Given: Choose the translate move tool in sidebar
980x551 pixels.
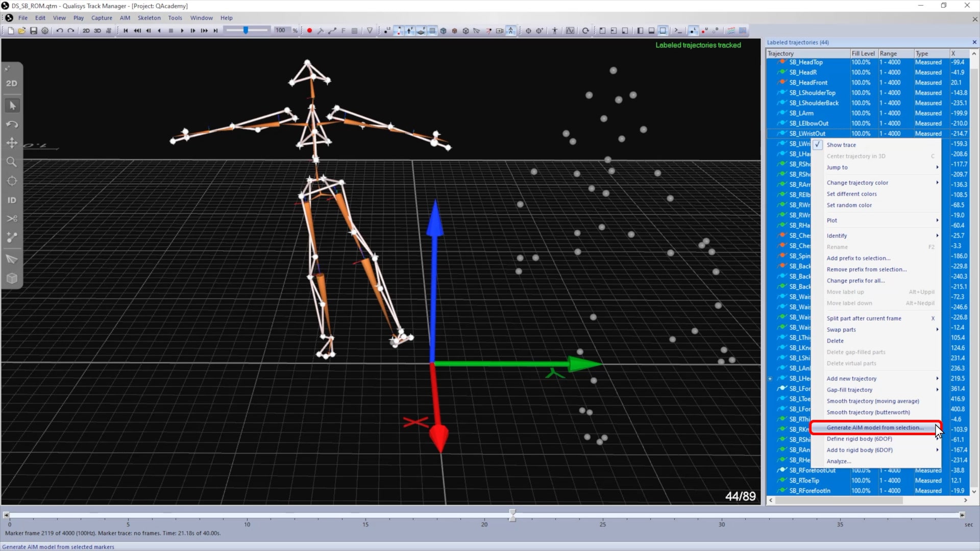Looking at the screenshot, I should [x=12, y=143].
